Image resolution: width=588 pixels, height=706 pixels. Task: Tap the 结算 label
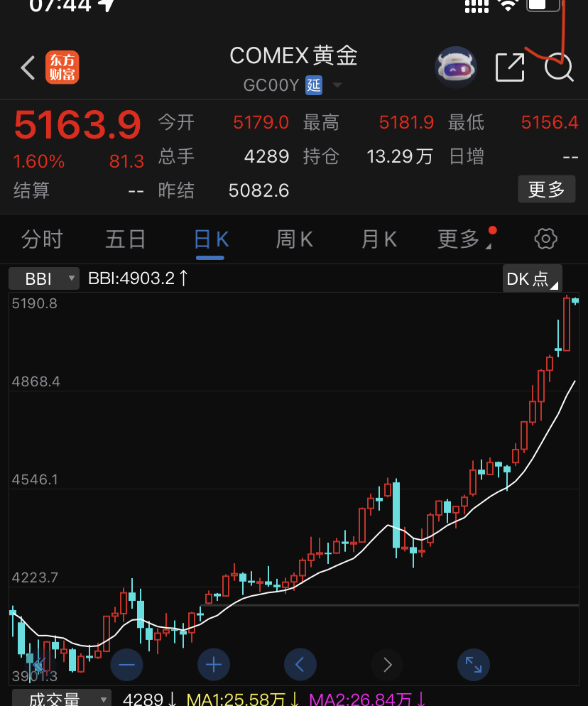tap(31, 190)
